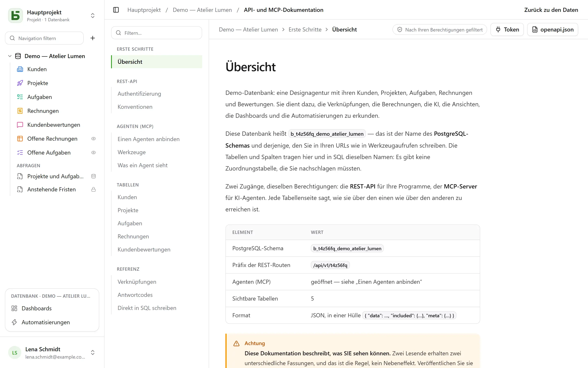The width and height of the screenshot is (588, 368).
Task: Click Erste Schritte in content breadcrumb
Action: (x=305, y=30)
